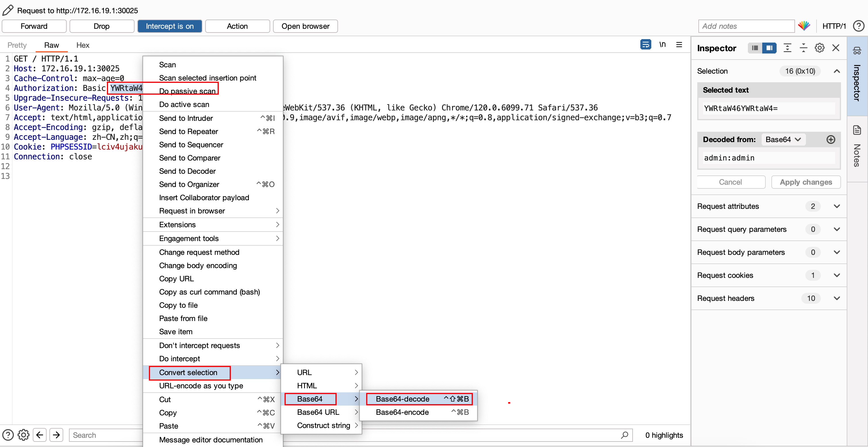This screenshot has height=447, width=868.
Task: Click the pencil edit icon beside Request title
Action: coord(8,10)
